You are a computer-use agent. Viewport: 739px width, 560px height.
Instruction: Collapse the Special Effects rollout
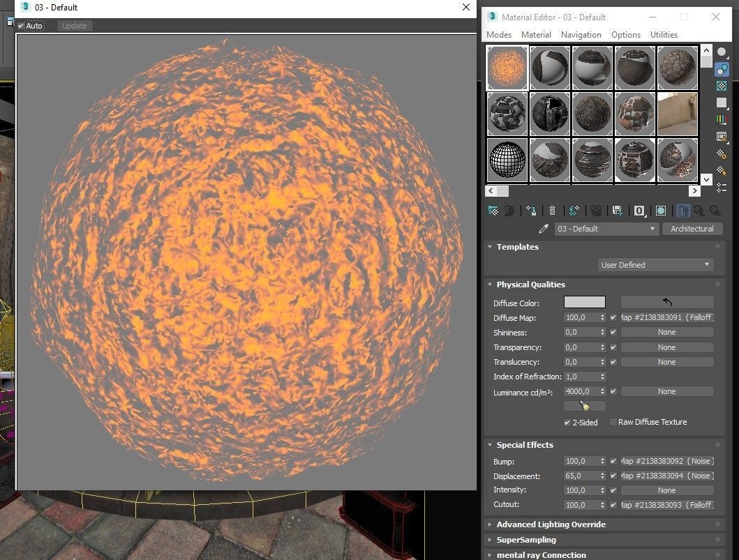(490, 445)
